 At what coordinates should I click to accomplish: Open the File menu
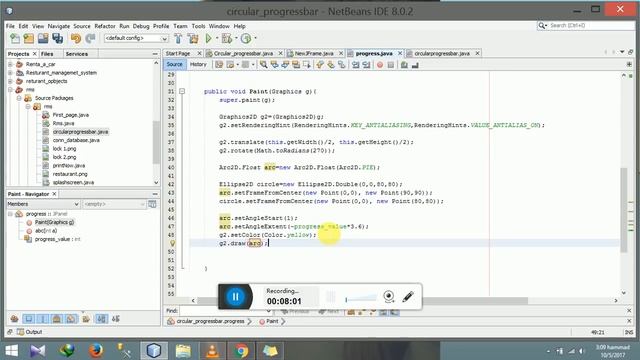(10, 26)
